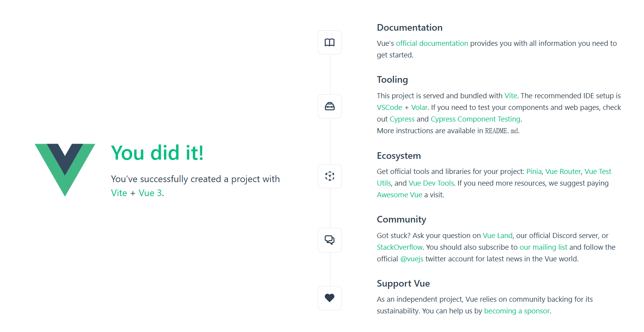644x332 pixels.
Task: Open the Vue Land Discord link
Action: coord(497,236)
